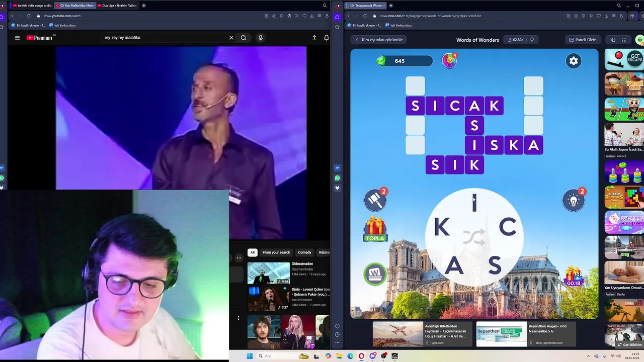Go back in YouTube browser window

coord(12,16)
